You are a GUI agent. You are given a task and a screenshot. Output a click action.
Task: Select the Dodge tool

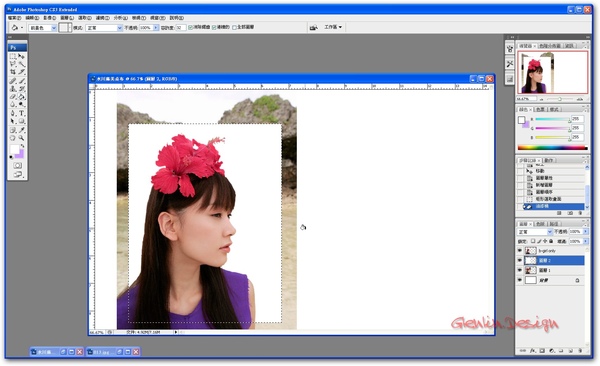[21, 104]
